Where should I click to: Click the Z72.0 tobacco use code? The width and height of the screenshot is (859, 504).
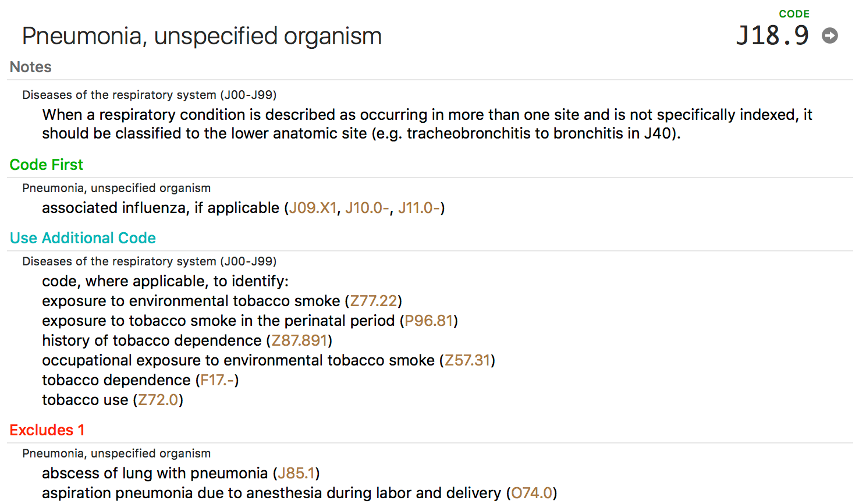[158, 400]
